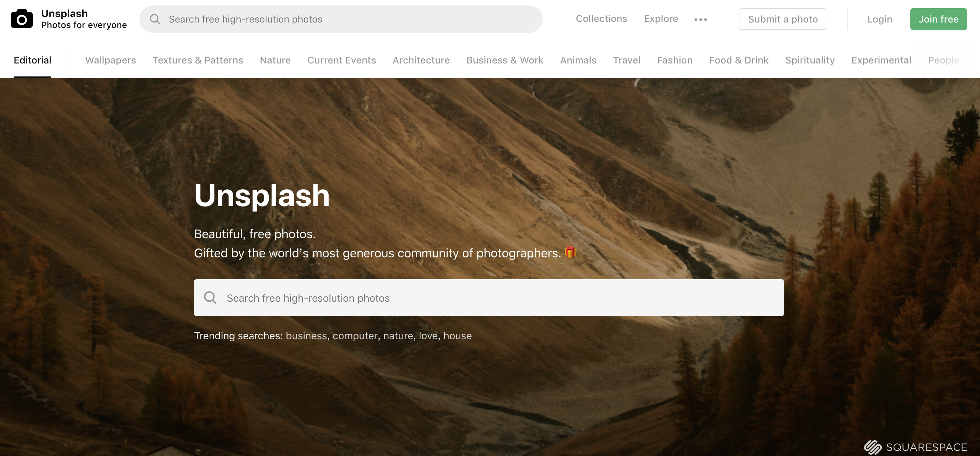Click the Unsplash camera logo icon
Viewport: 980px width, 456px height.
[22, 19]
